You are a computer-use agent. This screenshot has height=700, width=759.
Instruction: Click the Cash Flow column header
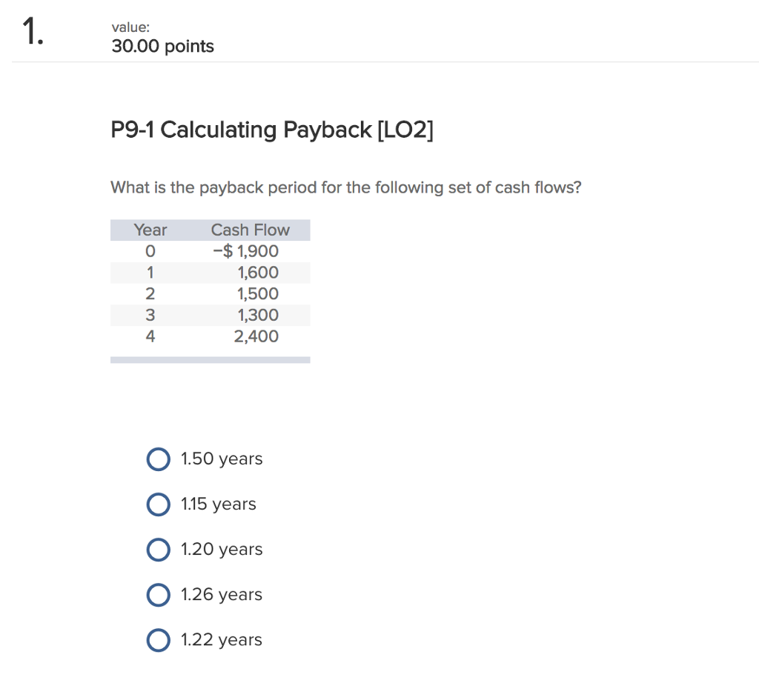(x=250, y=230)
